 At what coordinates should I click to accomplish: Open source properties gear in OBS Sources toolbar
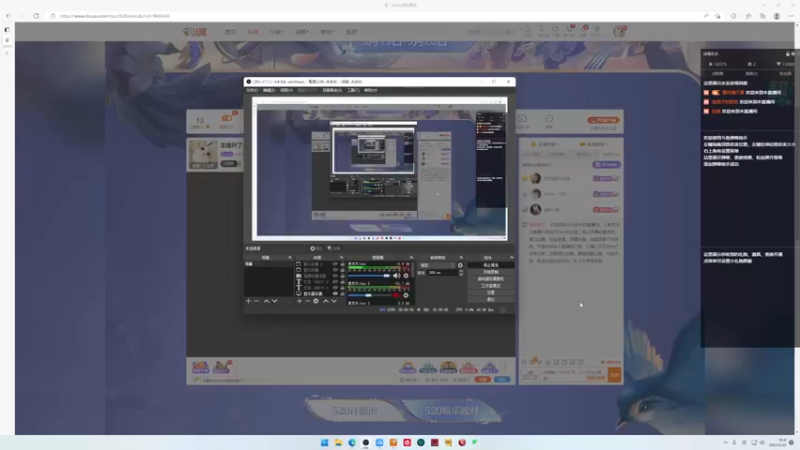pos(316,301)
